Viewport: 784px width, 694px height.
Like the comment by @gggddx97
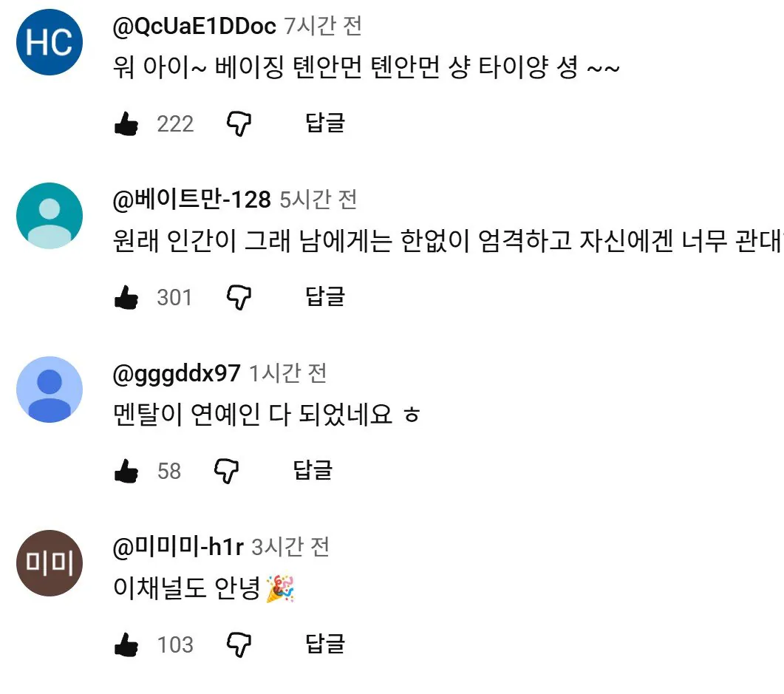point(126,471)
